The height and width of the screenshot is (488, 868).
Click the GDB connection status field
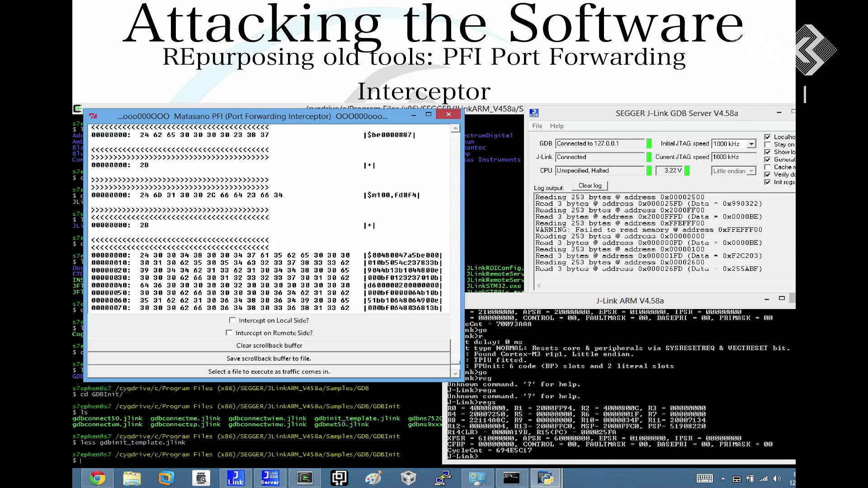(600, 144)
